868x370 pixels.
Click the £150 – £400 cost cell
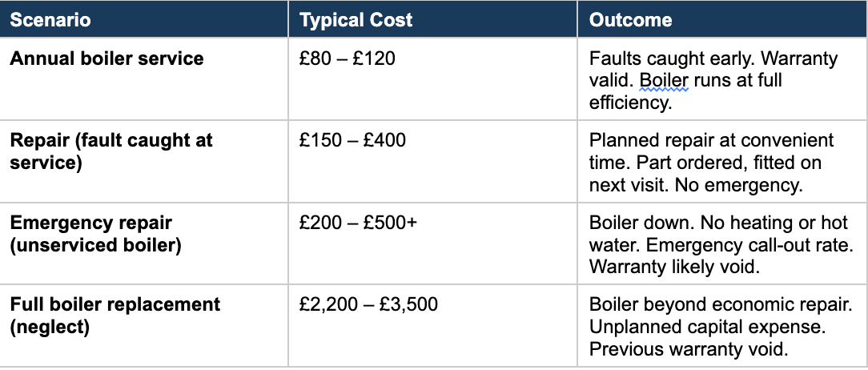352,141
